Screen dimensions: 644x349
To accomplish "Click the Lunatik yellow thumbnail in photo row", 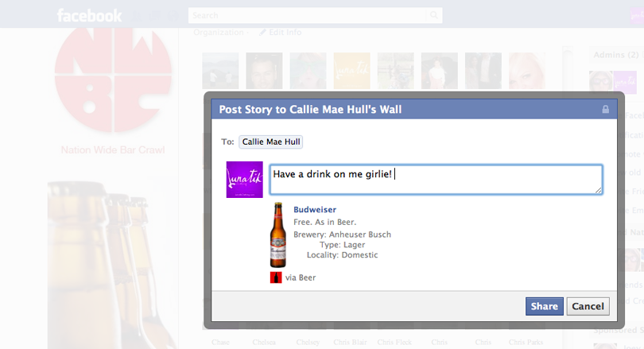I will (352, 71).
